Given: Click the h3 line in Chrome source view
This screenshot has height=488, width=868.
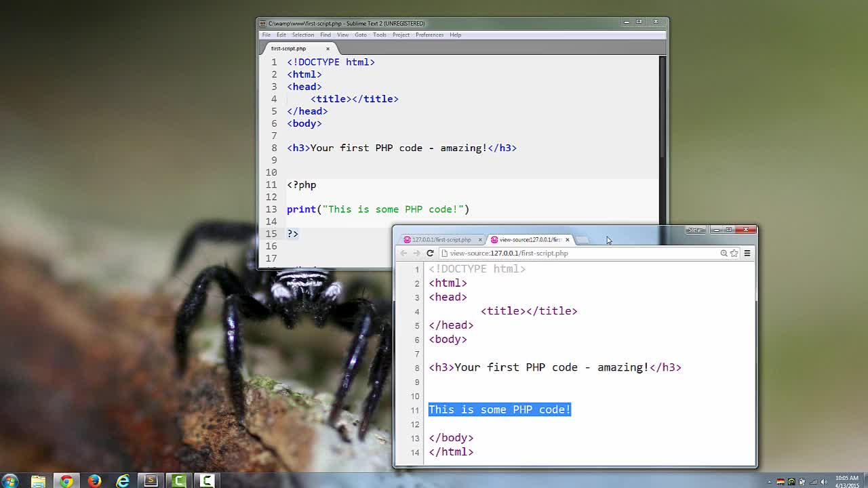Looking at the screenshot, I should click(x=555, y=367).
